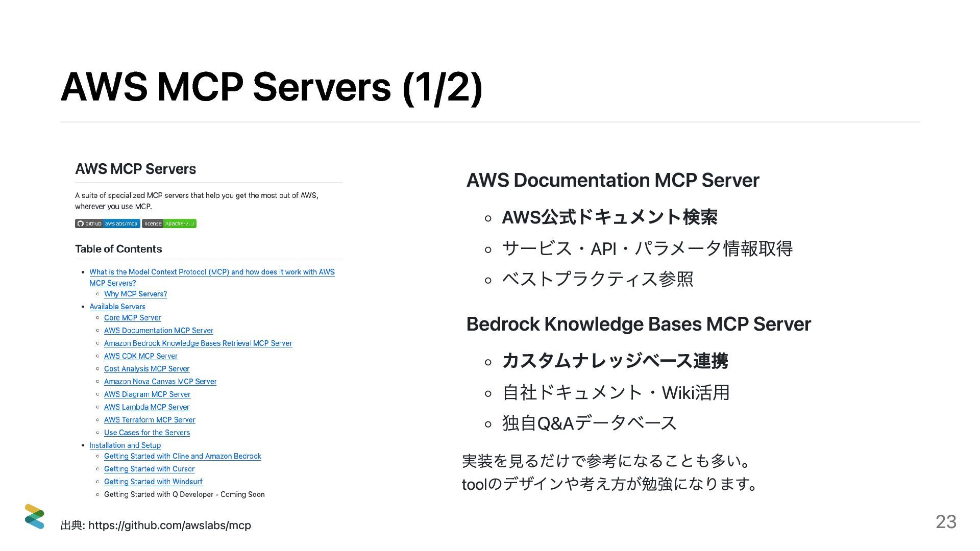Click the 'AWS CDK MCP Server' link
This screenshot has height=551, width=980.
tap(140, 356)
